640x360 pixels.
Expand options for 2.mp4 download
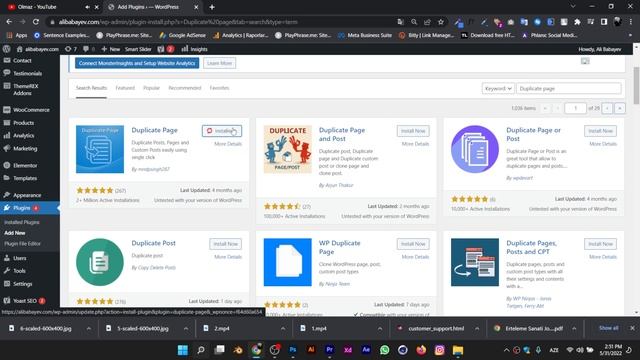(283, 329)
